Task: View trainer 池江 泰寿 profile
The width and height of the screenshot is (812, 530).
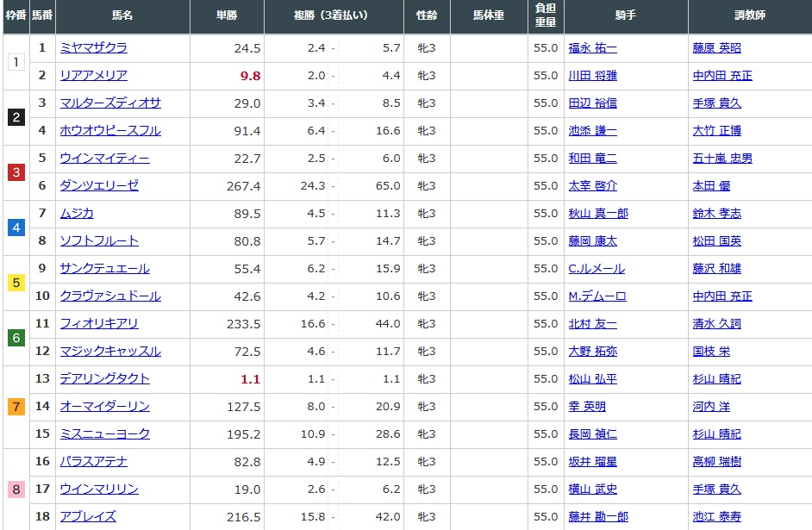Action: pos(716,517)
